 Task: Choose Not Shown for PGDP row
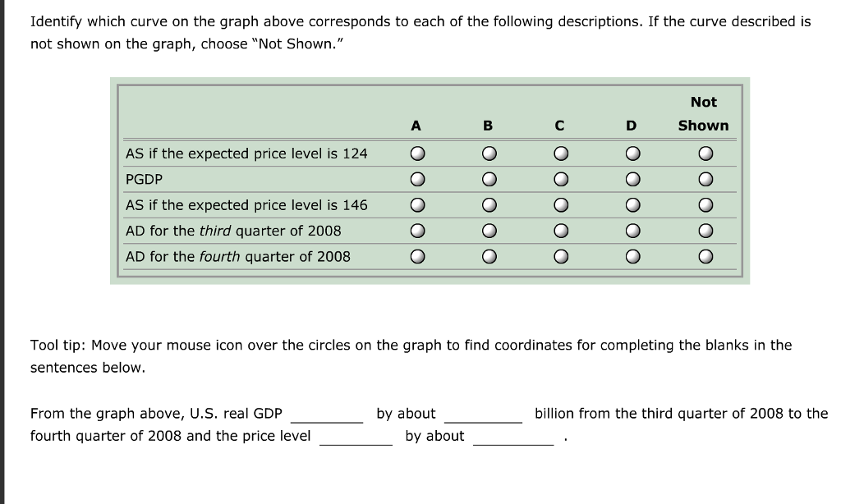tap(703, 179)
